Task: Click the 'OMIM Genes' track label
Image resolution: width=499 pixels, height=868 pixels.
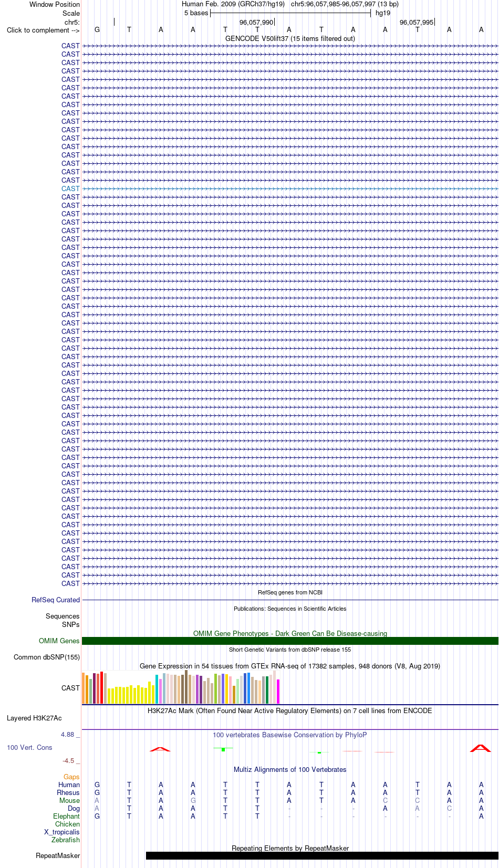Action: click(x=59, y=641)
